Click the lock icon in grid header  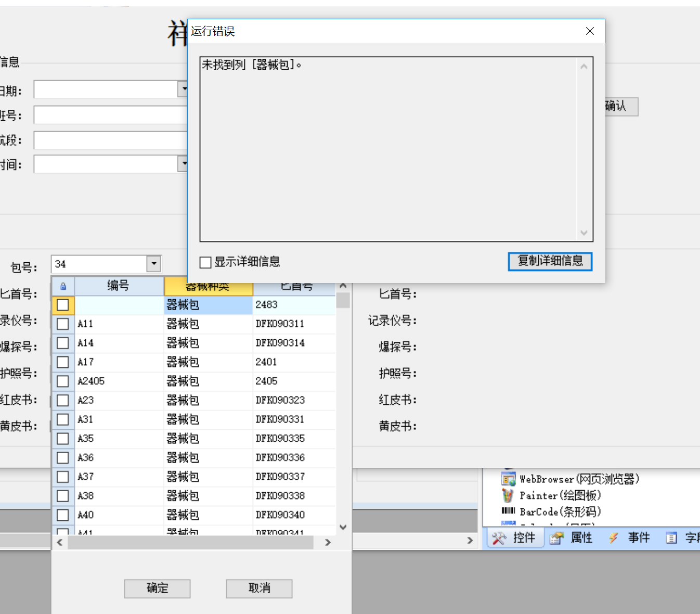pos(63,286)
